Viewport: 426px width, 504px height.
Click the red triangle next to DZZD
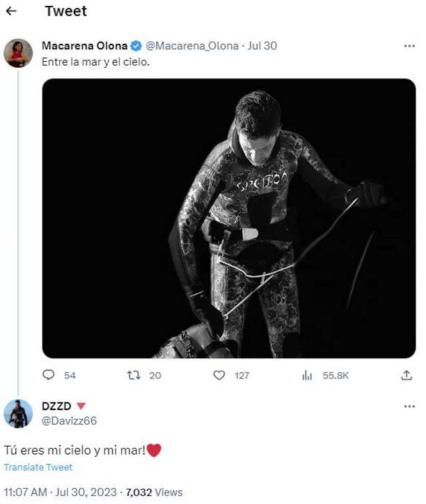pos(81,406)
